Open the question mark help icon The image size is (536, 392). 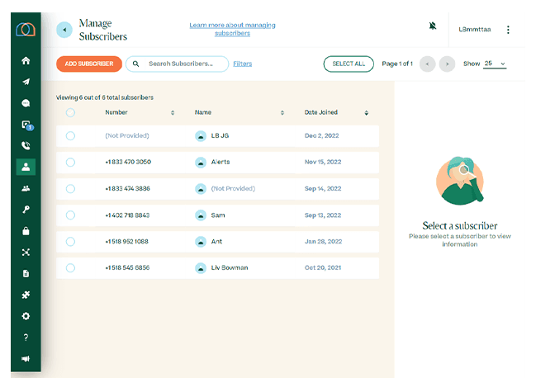tap(26, 338)
